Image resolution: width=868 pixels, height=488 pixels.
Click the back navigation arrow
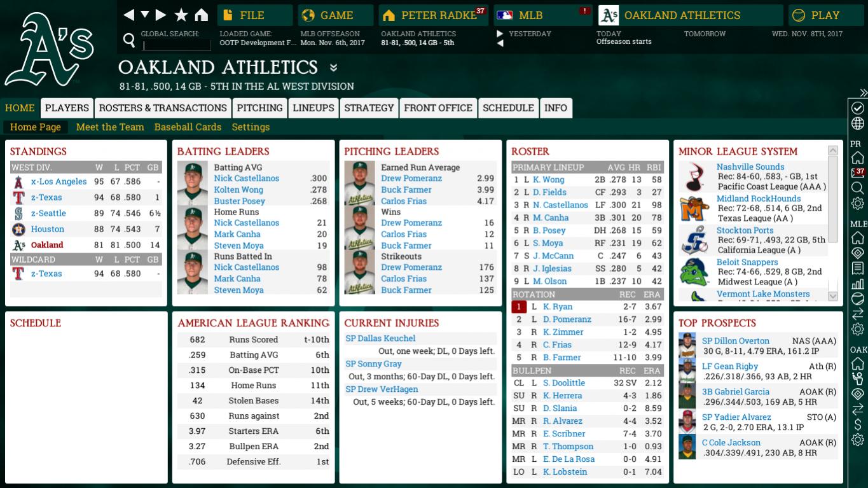tap(128, 13)
